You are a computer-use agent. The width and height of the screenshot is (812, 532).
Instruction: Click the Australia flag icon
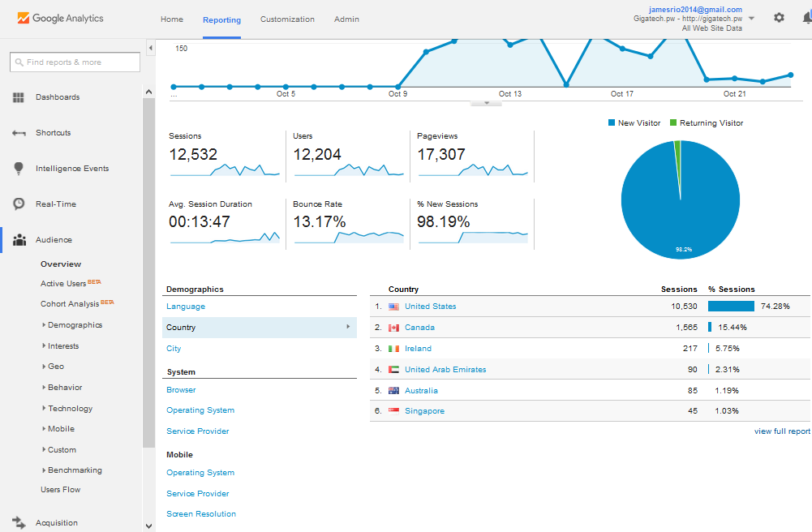point(393,391)
